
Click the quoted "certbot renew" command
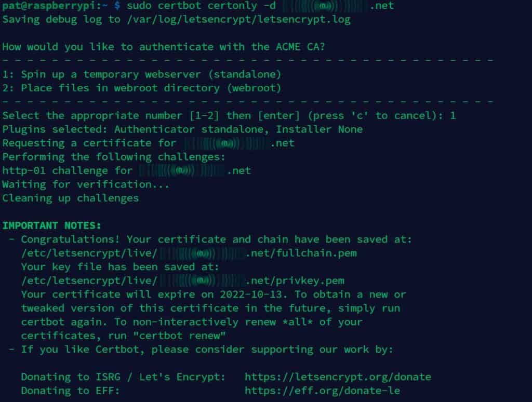179,336
